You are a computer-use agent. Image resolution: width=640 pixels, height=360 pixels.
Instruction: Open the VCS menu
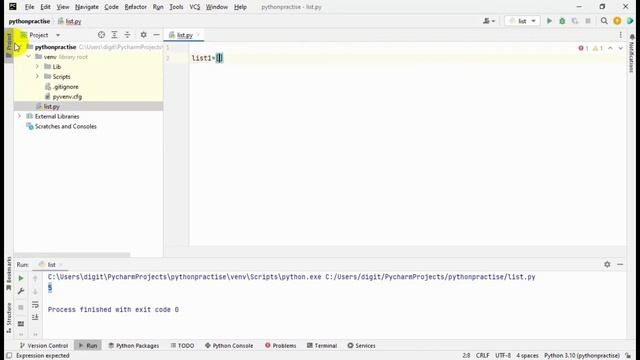[x=195, y=7]
